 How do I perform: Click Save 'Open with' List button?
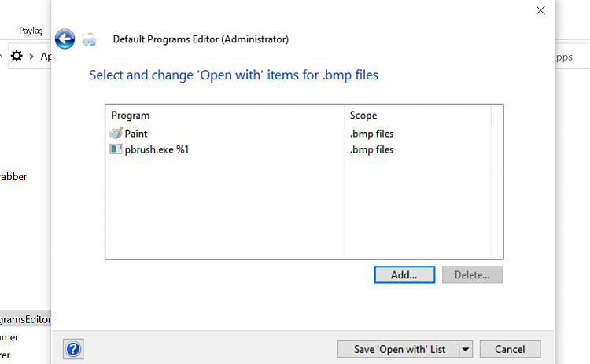[399, 349]
